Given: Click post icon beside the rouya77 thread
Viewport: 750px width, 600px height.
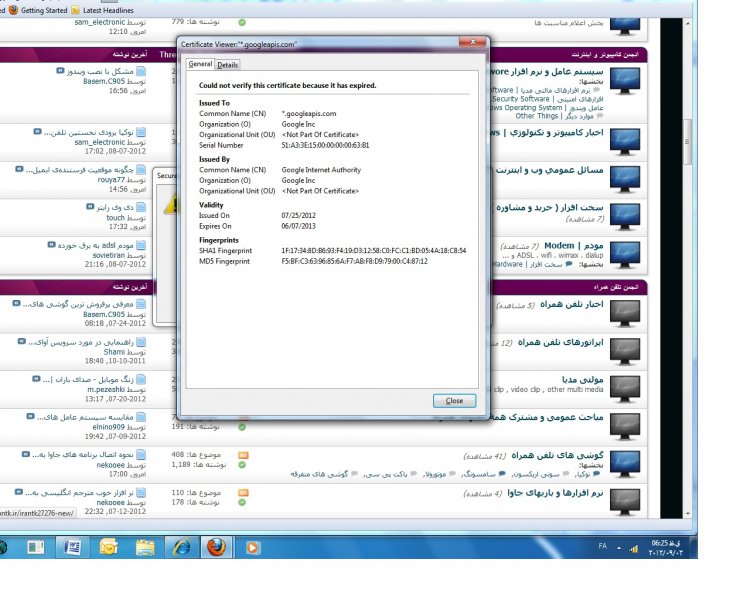Looking at the screenshot, I should pos(141,169).
